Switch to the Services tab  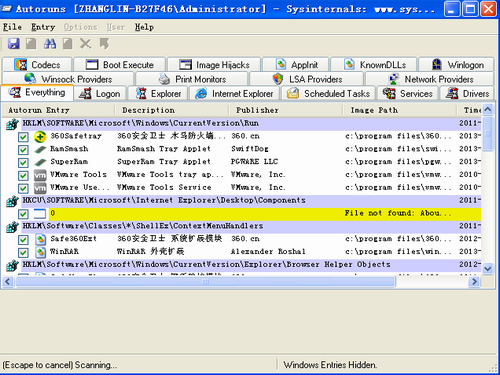(x=408, y=94)
